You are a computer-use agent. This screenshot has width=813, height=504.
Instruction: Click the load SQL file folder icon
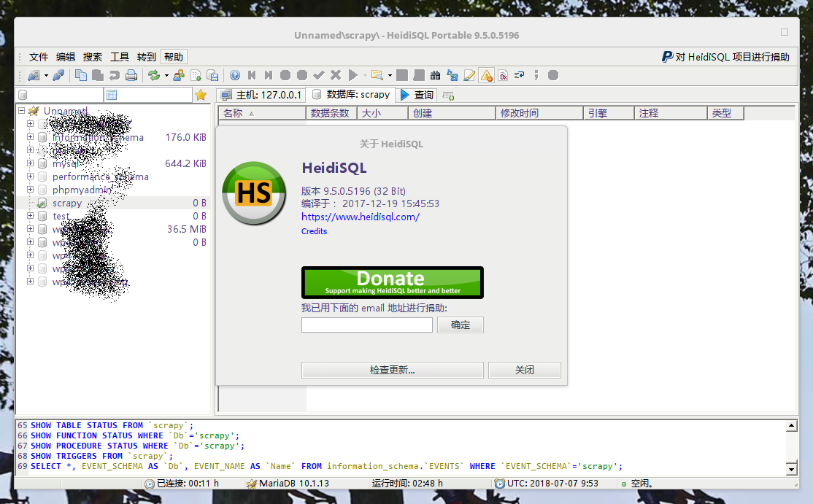pos(377,76)
